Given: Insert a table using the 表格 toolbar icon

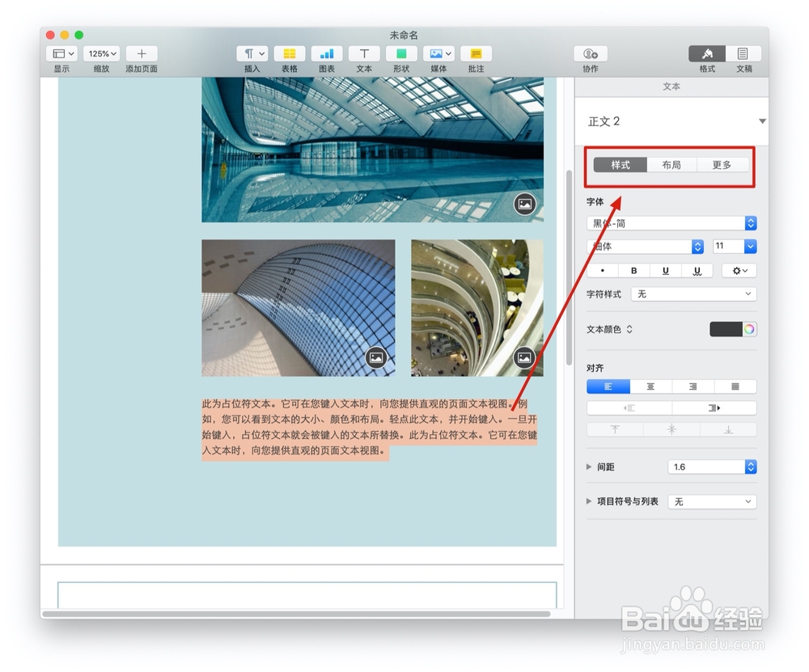Looking at the screenshot, I should point(289,53).
